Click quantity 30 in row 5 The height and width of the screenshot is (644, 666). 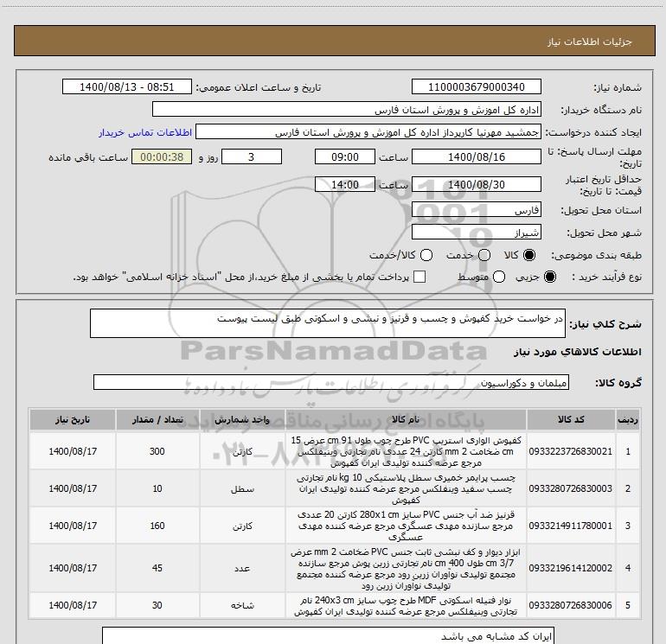point(157,605)
